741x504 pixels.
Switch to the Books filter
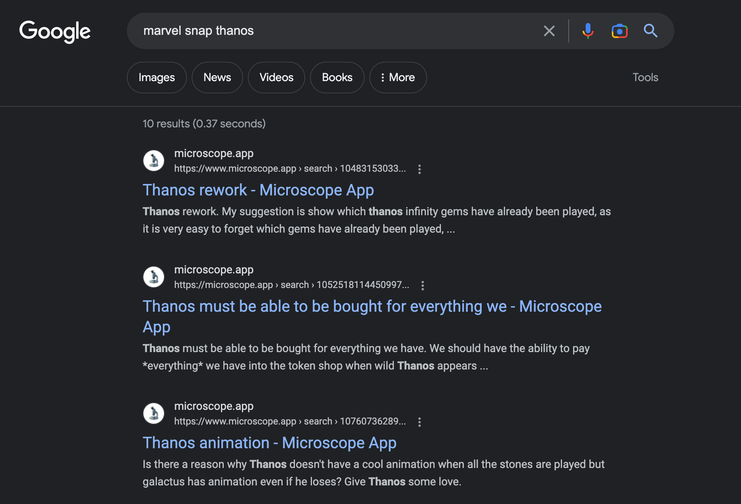pos(337,78)
